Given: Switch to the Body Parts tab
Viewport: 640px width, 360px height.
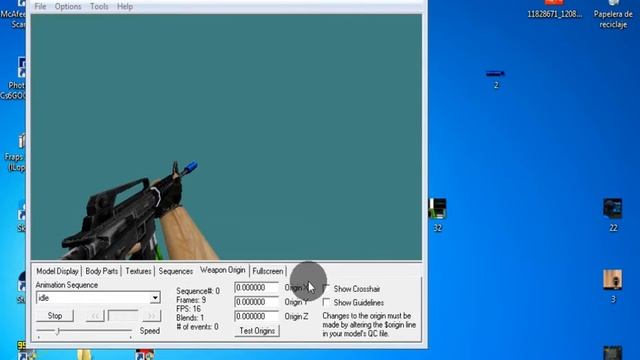Looking at the screenshot, I should click(x=102, y=271).
